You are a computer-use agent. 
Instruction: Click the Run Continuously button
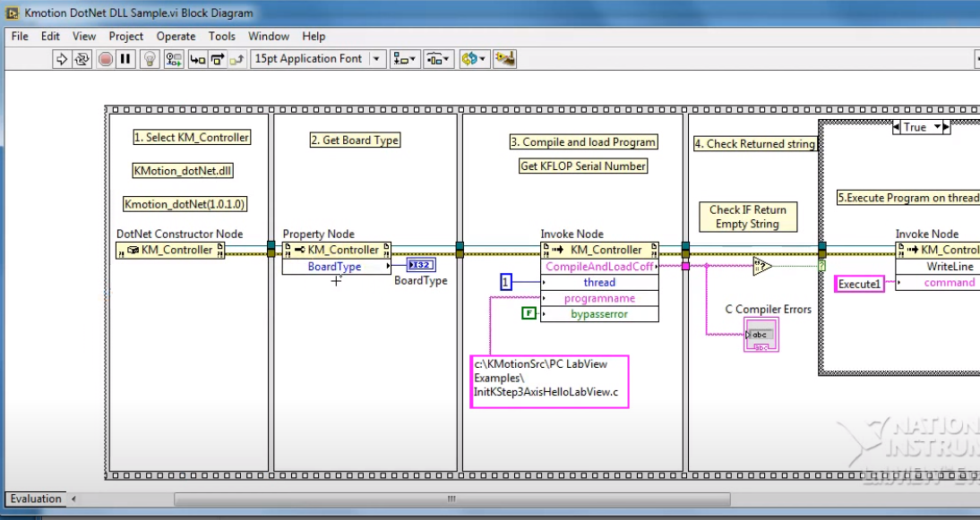[82, 59]
